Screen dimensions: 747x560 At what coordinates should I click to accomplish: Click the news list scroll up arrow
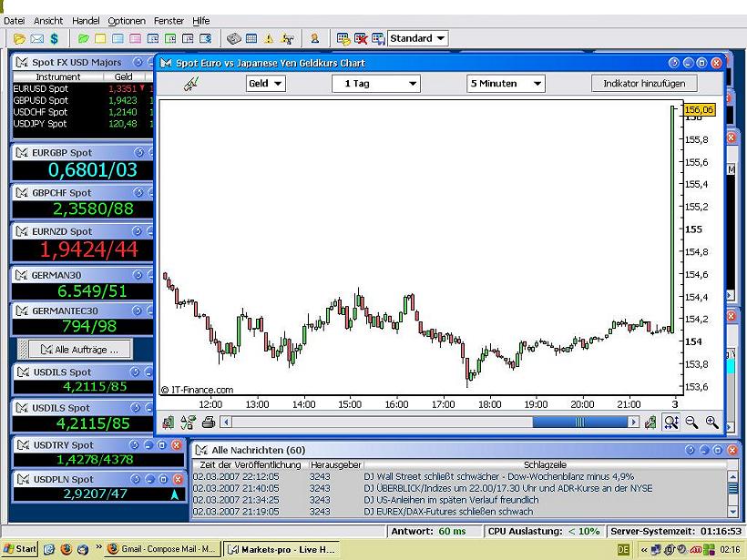click(733, 475)
